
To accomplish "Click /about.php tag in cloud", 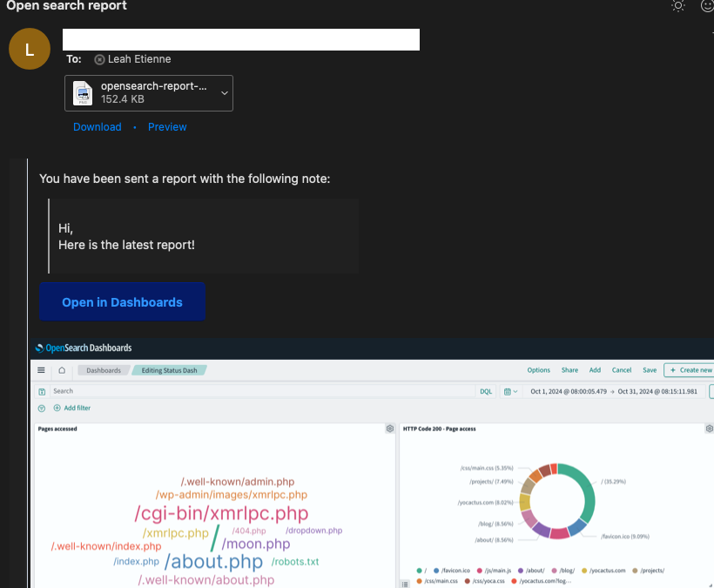I will click(x=213, y=562).
